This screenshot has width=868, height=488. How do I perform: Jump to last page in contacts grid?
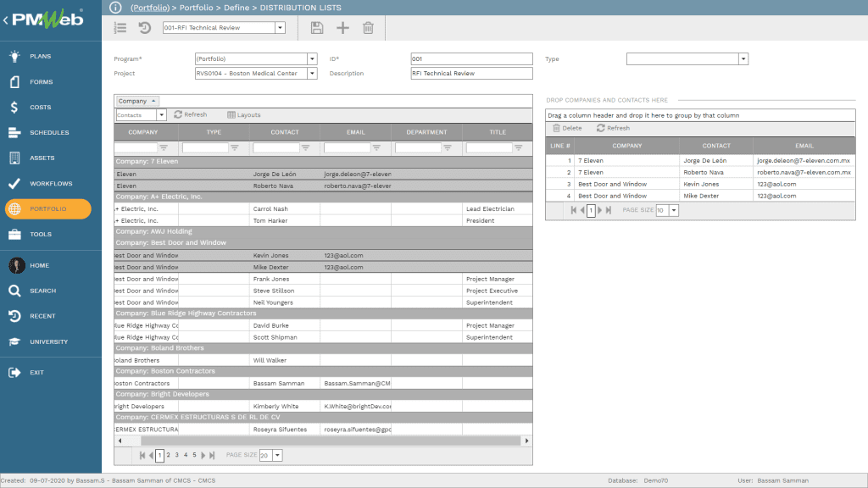tap(212, 455)
